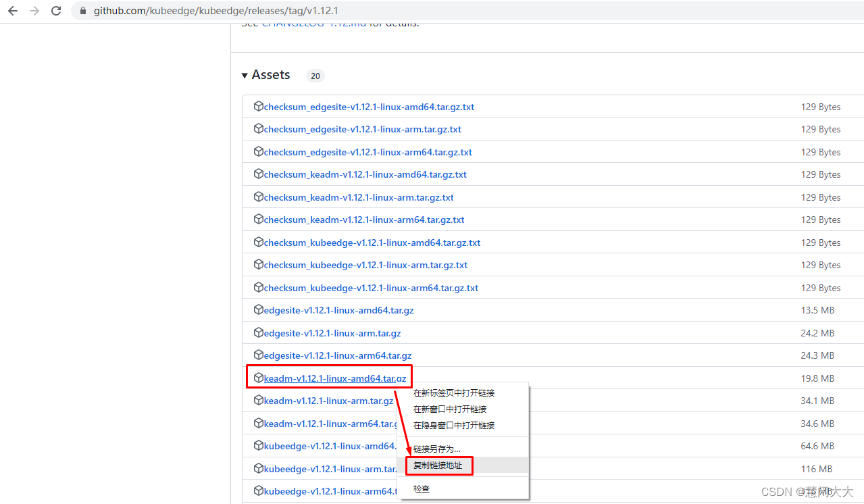The height and width of the screenshot is (504, 864).
Task: Reload the page with the refresh icon
Action: [x=56, y=11]
